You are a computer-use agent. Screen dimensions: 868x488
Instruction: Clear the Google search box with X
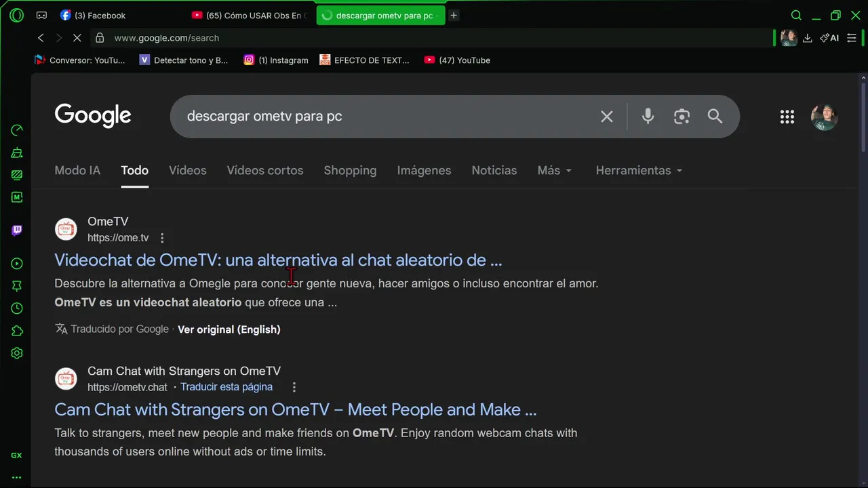pos(607,117)
